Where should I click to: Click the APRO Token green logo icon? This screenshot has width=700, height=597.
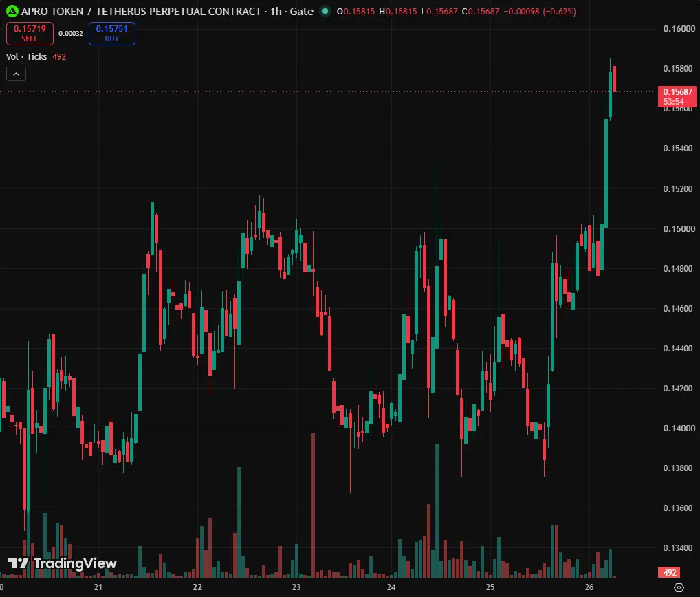click(12, 11)
